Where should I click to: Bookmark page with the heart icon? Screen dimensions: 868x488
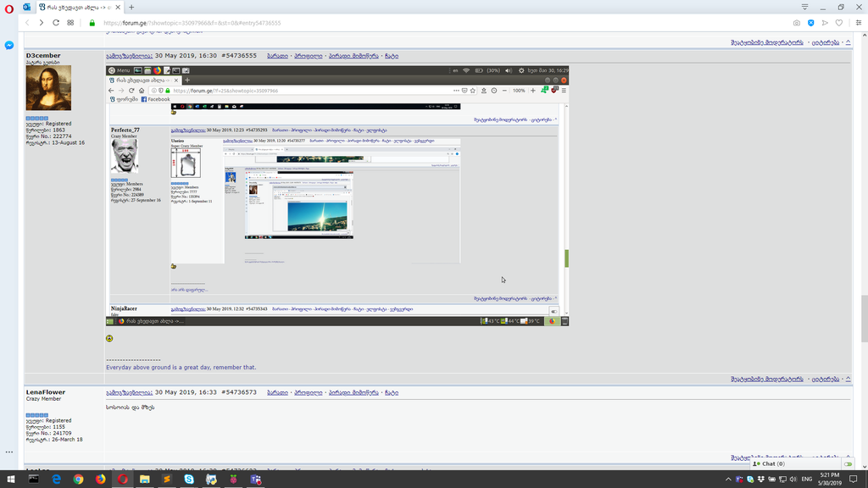(x=839, y=23)
